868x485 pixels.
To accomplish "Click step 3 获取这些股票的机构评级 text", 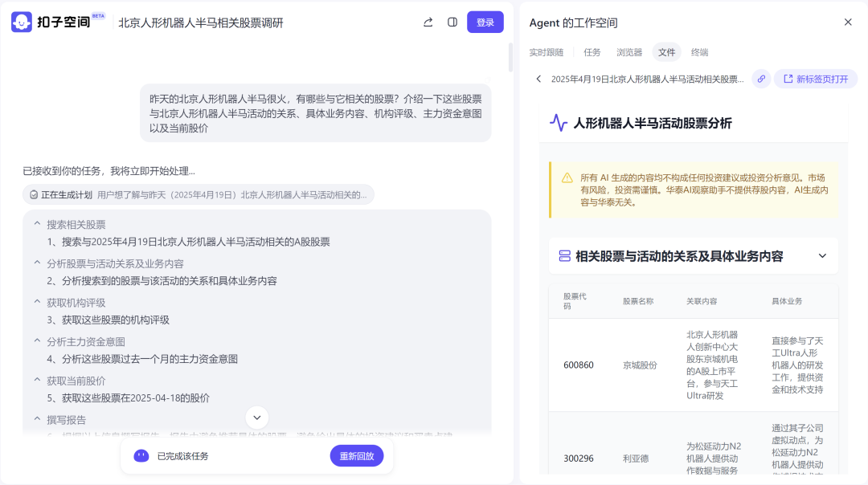I will pyautogui.click(x=108, y=320).
